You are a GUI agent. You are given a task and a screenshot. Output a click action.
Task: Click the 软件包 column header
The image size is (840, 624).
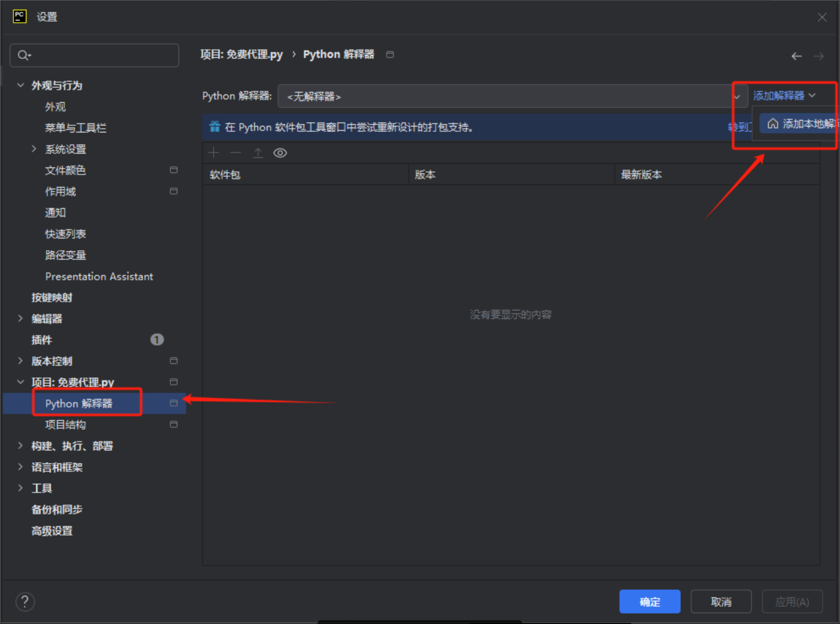coord(306,175)
